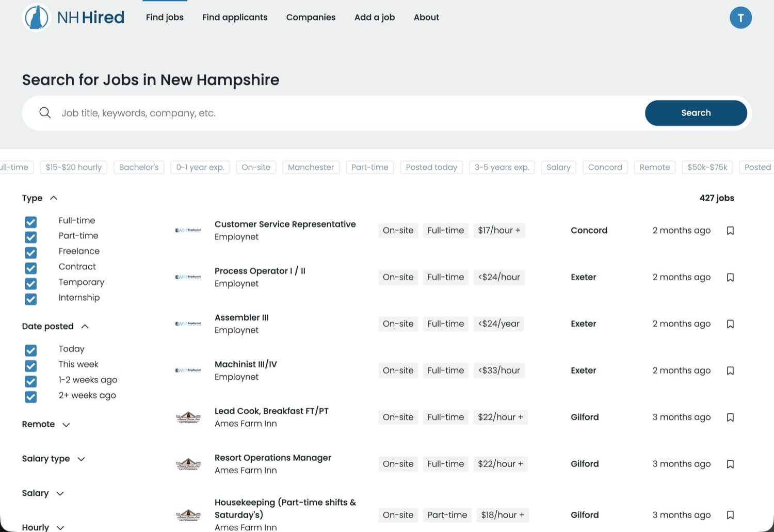Uncheck the 1-2 weeks ago filter

pyautogui.click(x=31, y=381)
